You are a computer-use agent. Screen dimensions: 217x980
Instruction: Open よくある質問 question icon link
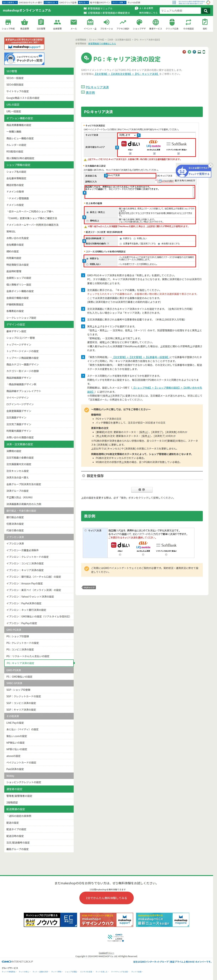[x=143, y=8]
